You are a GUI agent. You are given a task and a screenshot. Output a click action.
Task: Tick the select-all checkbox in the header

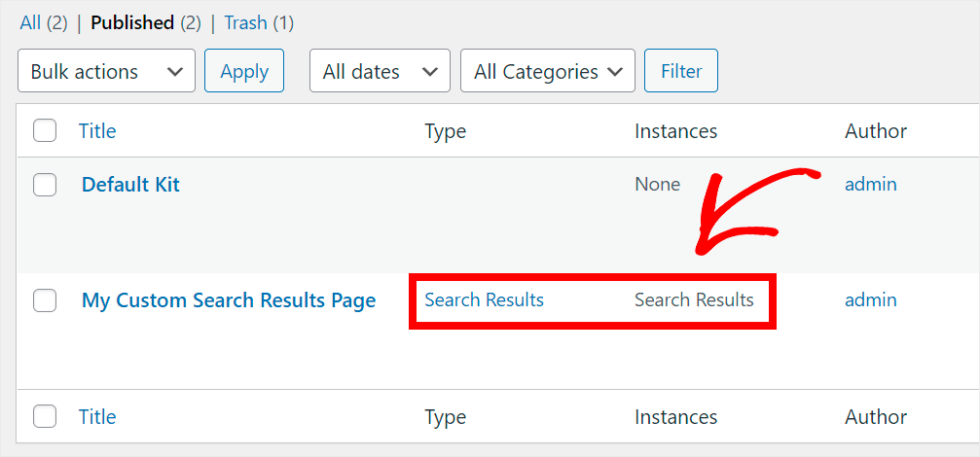(45, 130)
